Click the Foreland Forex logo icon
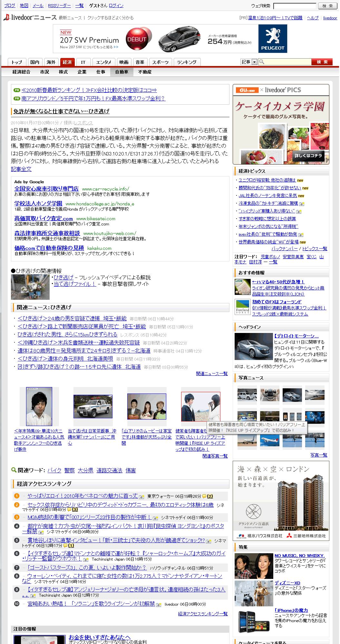The width and height of the screenshot is (340, 644). (242, 307)
